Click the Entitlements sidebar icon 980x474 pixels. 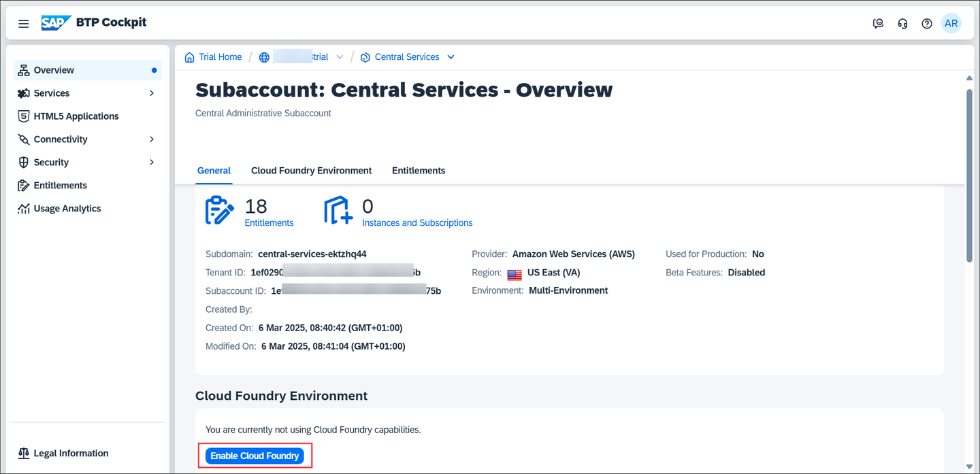coord(24,186)
